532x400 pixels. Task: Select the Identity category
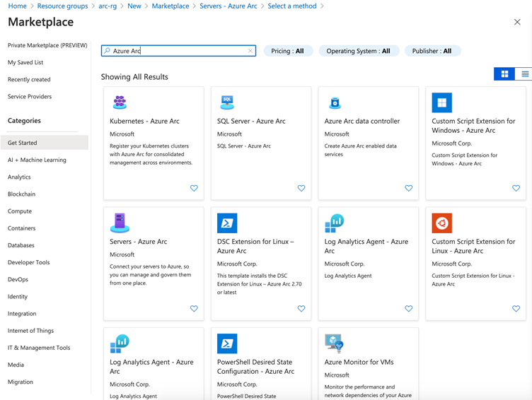pyautogui.click(x=18, y=297)
